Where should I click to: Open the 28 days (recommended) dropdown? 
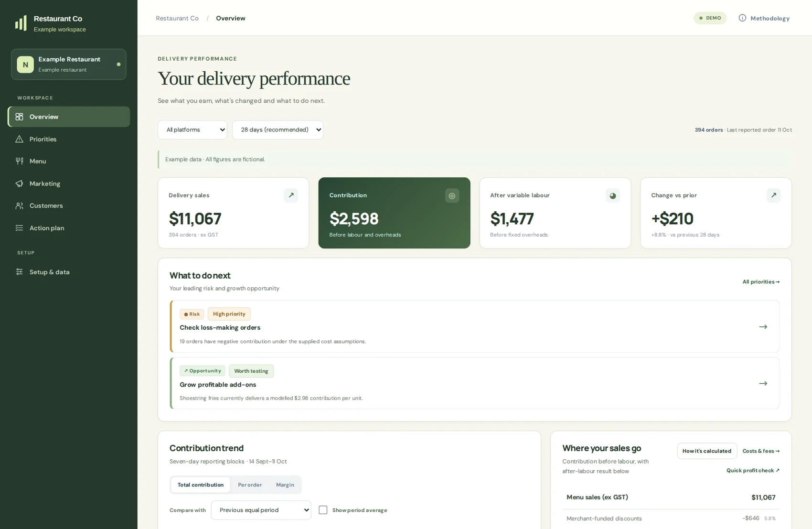[x=278, y=130]
